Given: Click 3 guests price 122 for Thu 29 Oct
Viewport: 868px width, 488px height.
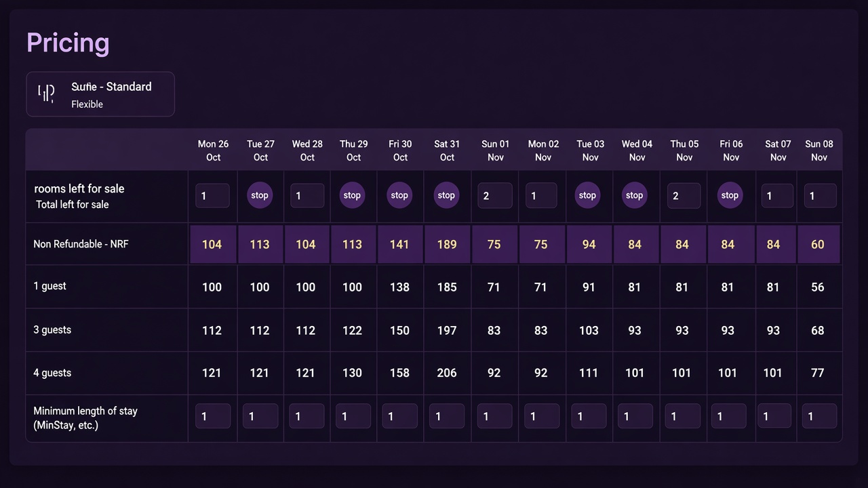Looking at the screenshot, I should tap(352, 330).
